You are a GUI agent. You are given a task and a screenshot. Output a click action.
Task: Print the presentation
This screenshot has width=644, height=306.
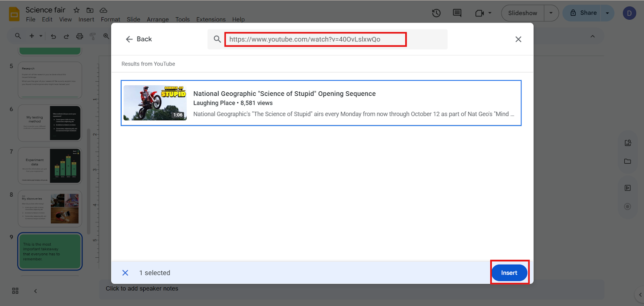click(80, 36)
